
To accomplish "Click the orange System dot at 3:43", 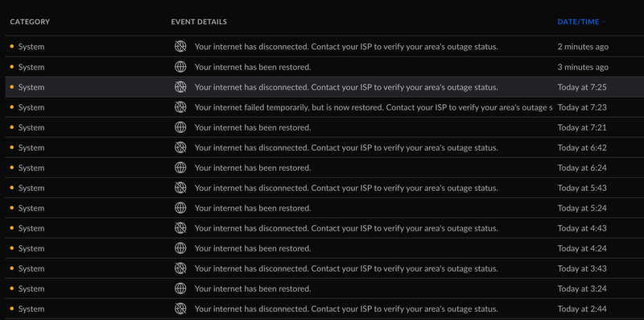I will click(x=11, y=268).
